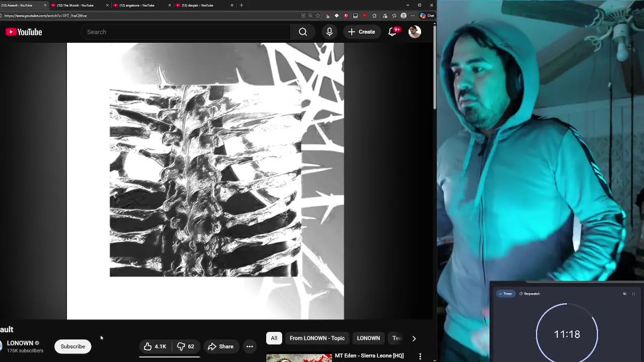Select Timer mode in timer widget
Image resolution: width=644 pixels, height=362 pixels.
(505, 294)
